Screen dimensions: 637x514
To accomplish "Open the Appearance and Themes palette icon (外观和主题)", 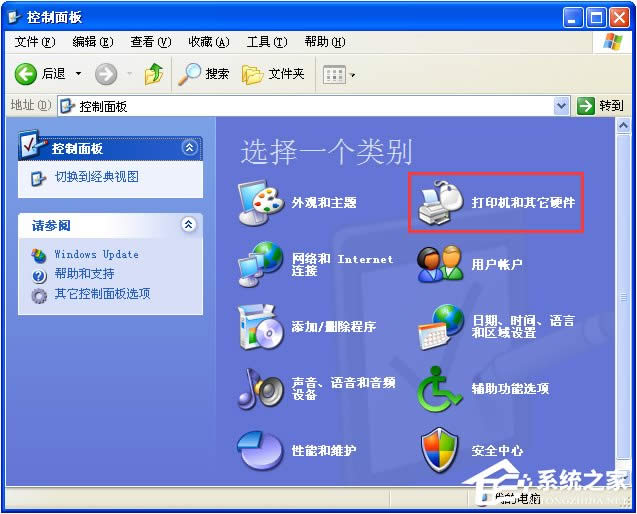I will click(261, 203).
